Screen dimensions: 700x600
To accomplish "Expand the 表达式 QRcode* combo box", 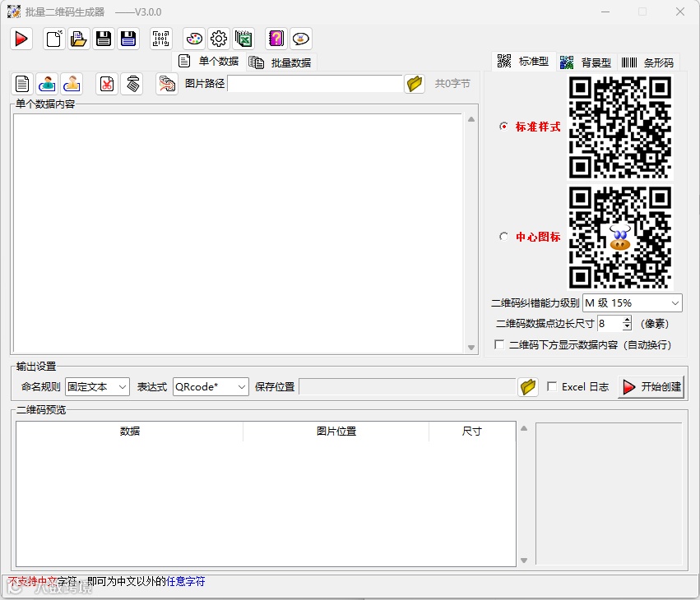I will click(211, 387).
